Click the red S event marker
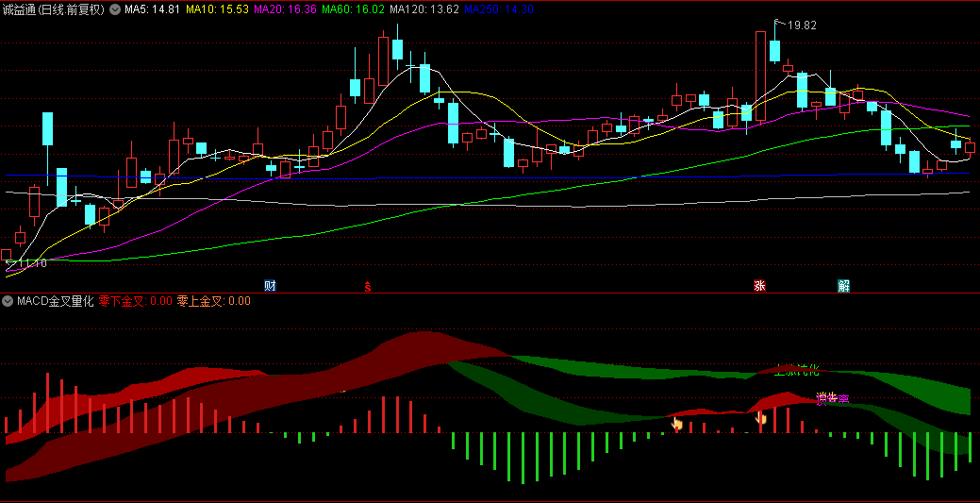Screen dimensions: 980x503 point(368,287)
